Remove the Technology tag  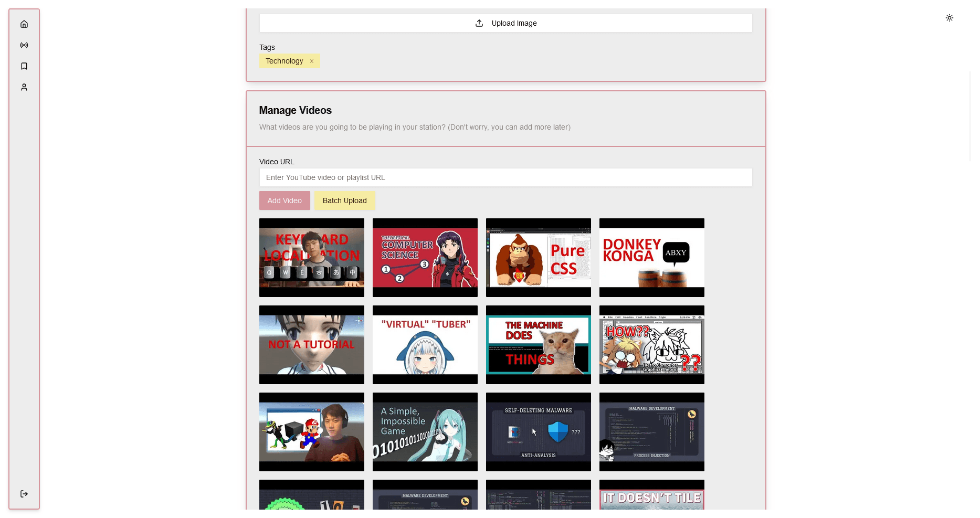[312, 61]
